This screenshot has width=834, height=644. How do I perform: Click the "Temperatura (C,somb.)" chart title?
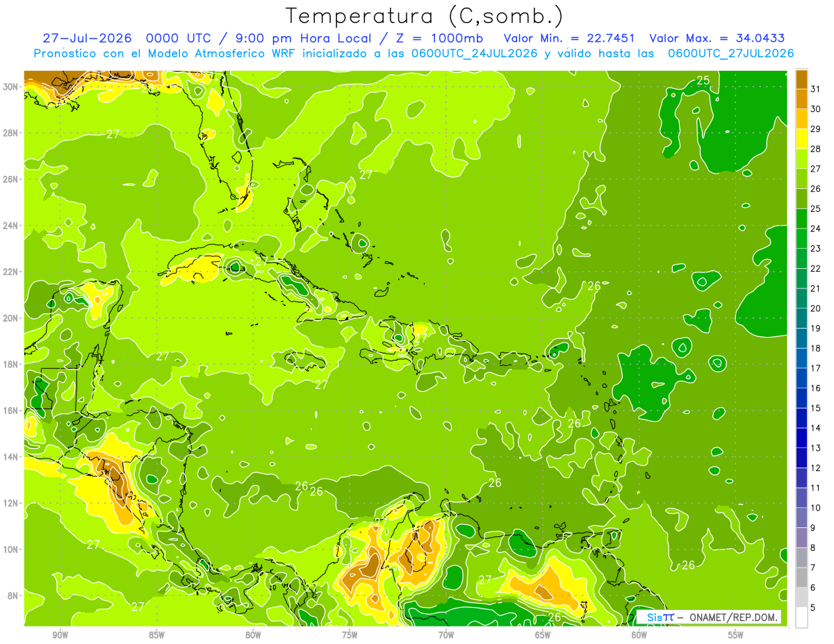pyautogui.click(x=424, y=15)
